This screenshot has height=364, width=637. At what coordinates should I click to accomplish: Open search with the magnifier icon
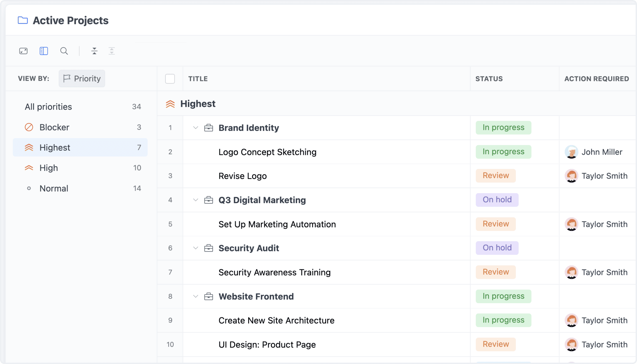[x=64, y=51]
